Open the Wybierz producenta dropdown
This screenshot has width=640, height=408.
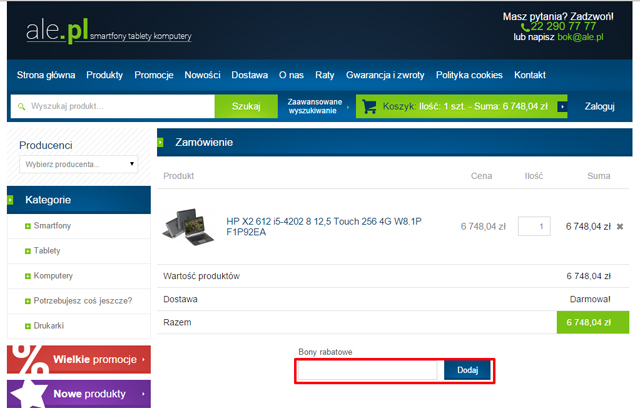coord(78,164)
